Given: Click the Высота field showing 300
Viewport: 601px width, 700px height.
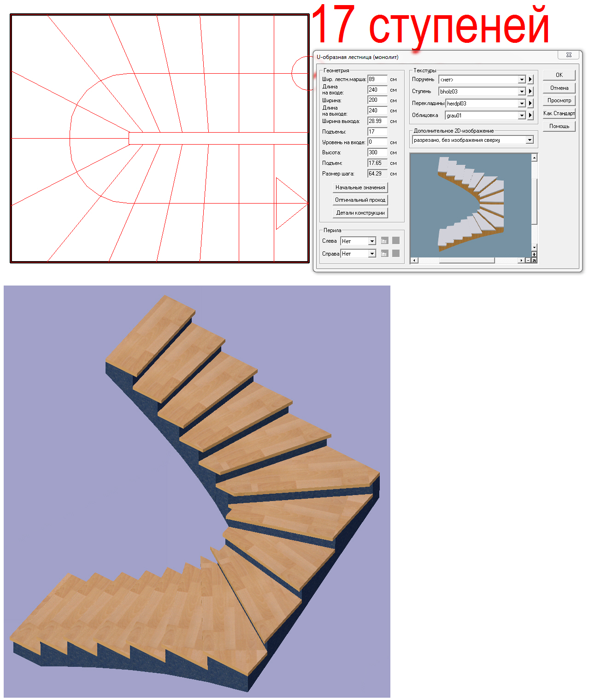Looking at the screenshot, I should [377, 152].
